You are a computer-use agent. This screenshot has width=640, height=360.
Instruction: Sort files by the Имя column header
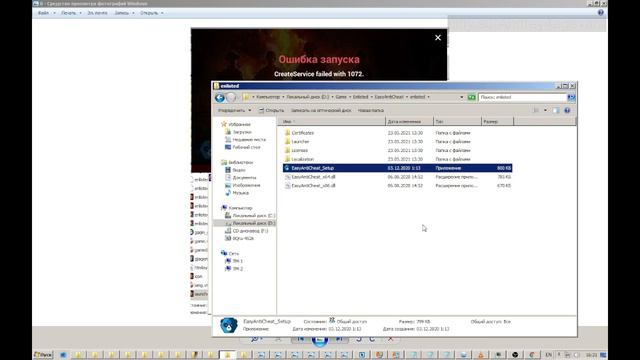331,121
